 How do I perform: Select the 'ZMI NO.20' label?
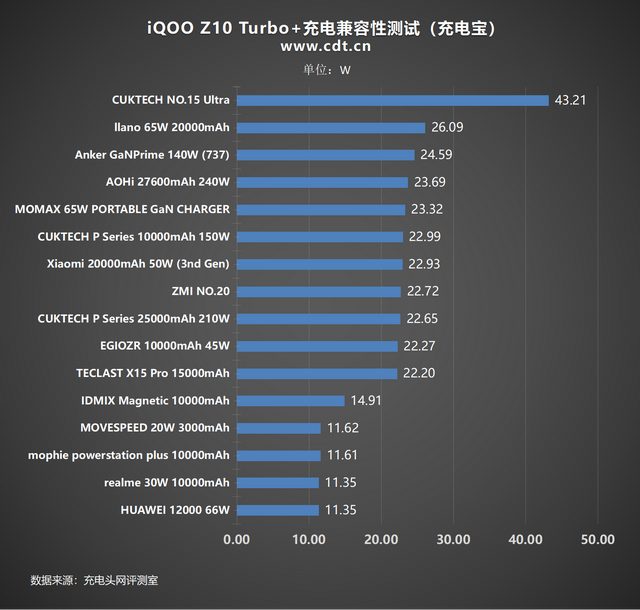point(200,292)
